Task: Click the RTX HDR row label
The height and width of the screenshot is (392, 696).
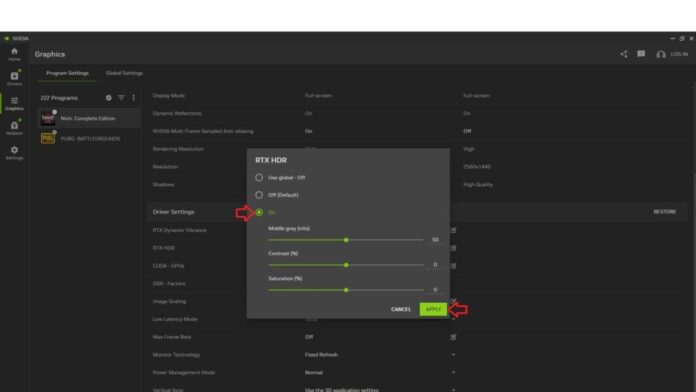Action: pyautogui.click(x=163, y=248)
